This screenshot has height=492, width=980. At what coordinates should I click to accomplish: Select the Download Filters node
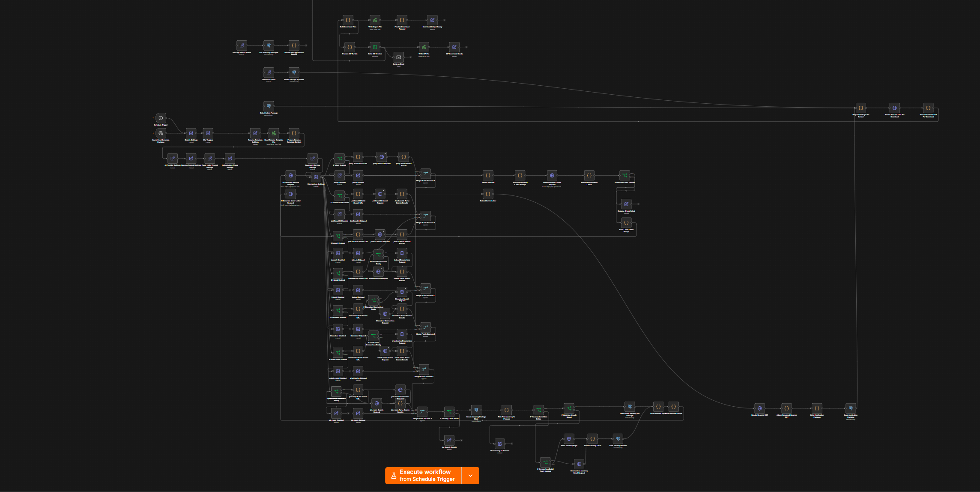[x=269, y=72]
